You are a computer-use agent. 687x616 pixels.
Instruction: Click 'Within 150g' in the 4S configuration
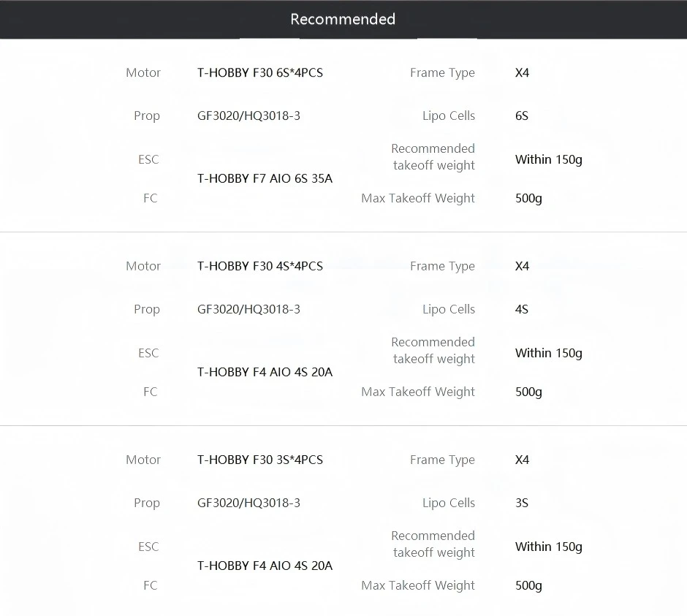pyautogui.click(x=548, y=354)
